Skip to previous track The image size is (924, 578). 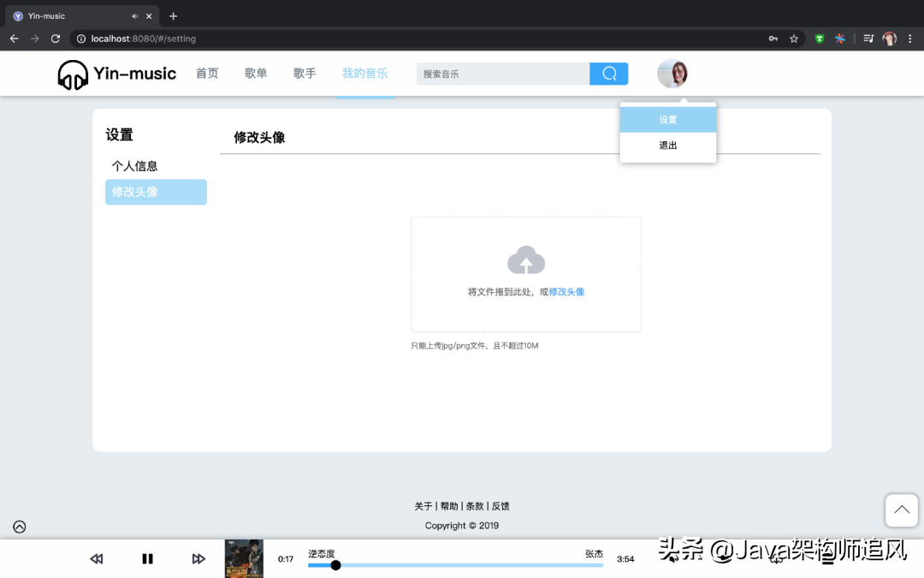[x=97, y=558]
